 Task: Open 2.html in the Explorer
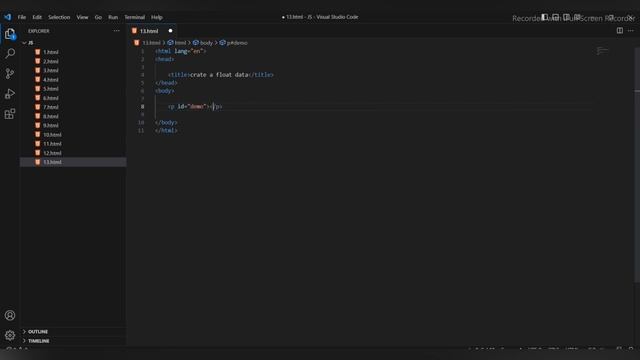pyautogui.click(x=51, y=61)
